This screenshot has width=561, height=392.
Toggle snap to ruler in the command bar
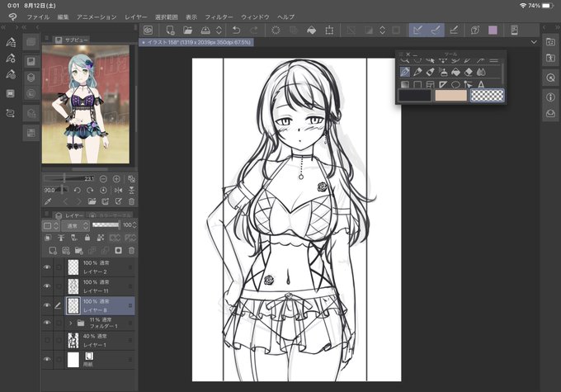417,30
